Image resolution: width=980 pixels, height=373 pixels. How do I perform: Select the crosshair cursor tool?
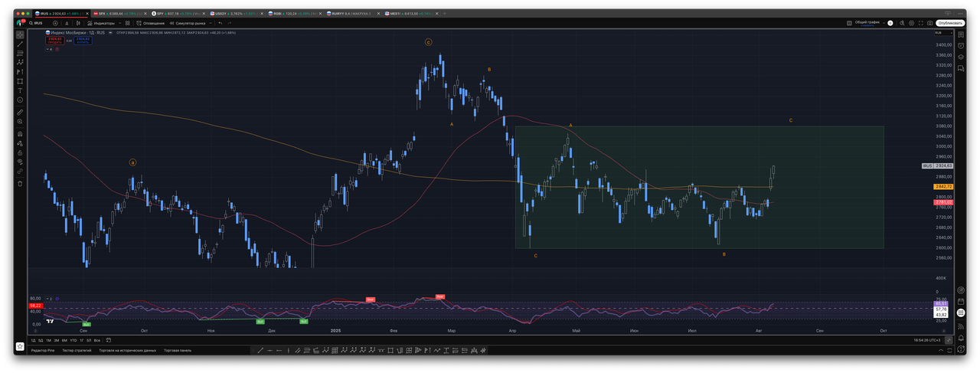tap(20, 34)
